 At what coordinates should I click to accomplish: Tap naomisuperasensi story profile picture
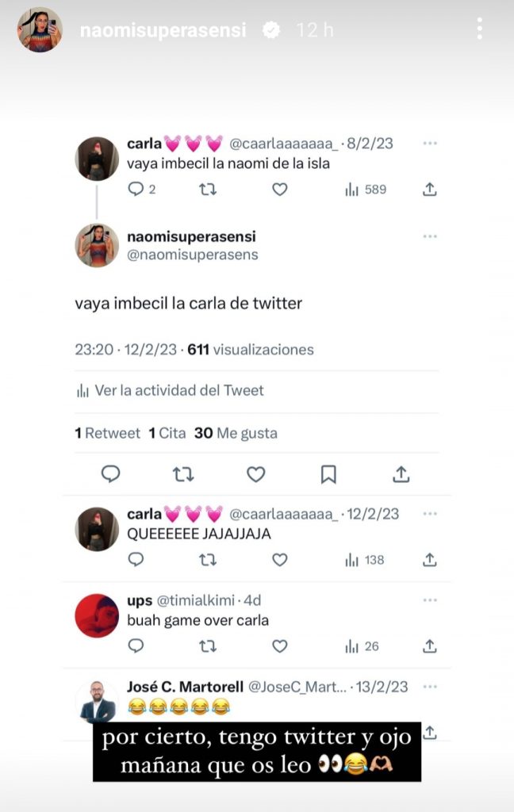click(x=40, y=29)
